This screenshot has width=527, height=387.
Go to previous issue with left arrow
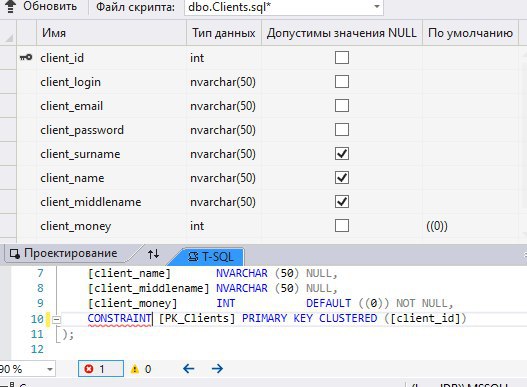click(189, 369)
